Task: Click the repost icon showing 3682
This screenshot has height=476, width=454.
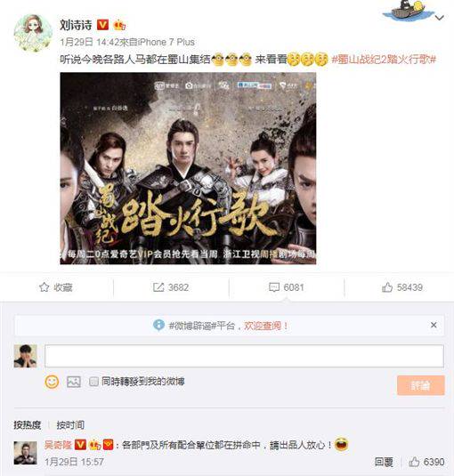Action: click(158, 287)
